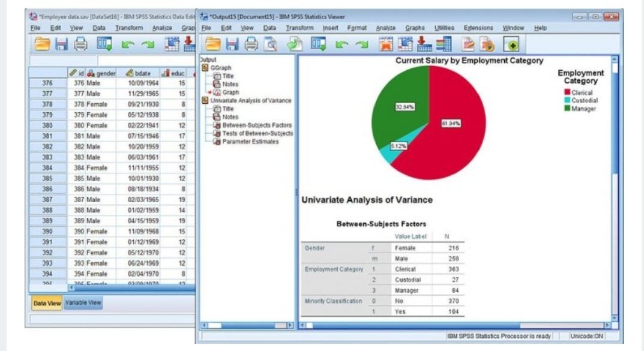
Task: Click the educ column header
Action: pyautogui.click(x=173, y=73)
